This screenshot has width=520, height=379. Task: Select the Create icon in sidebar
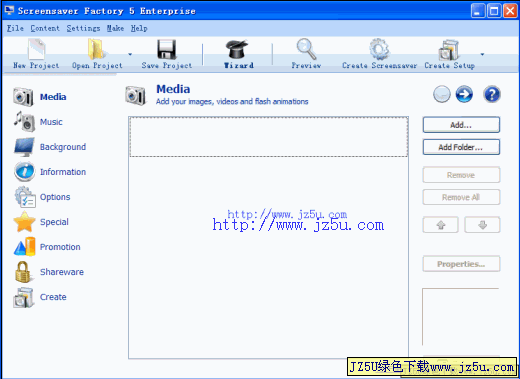[x=24, y=297]
